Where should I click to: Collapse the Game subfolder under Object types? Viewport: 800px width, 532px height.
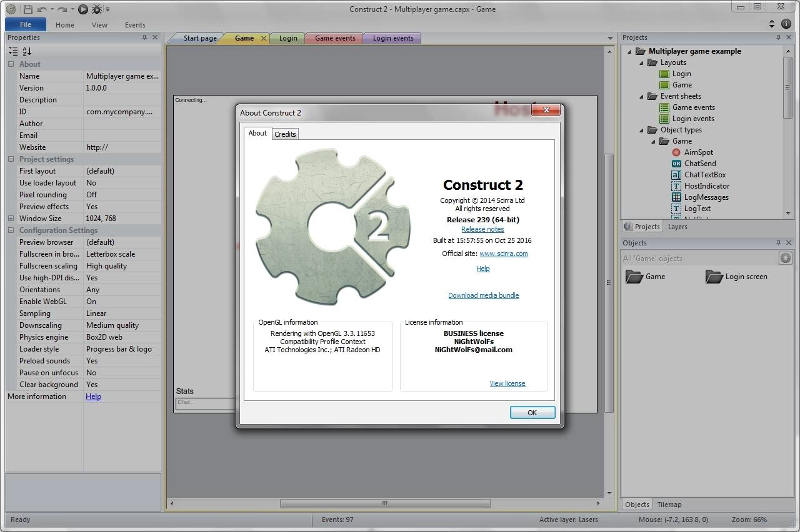[x=653, y=141]
